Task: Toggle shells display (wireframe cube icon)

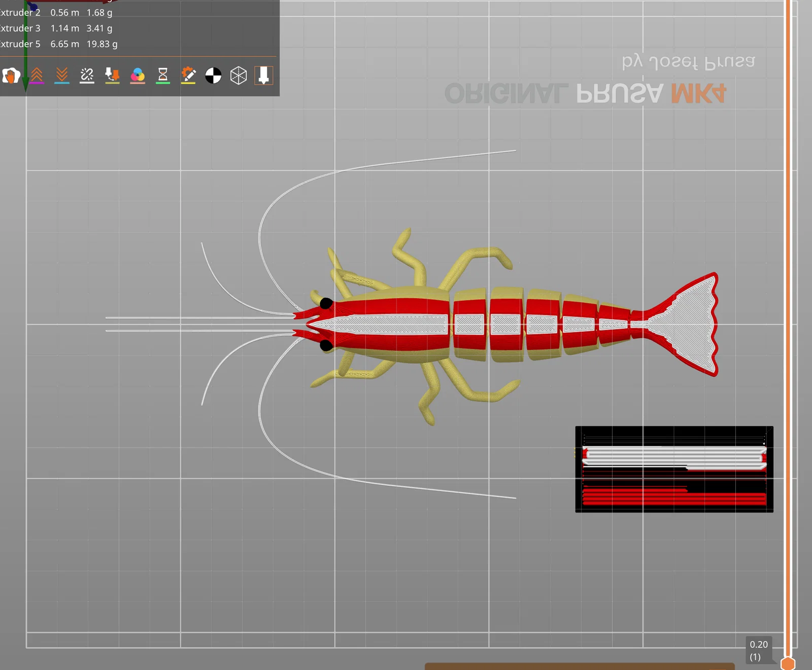Action: (x=239, y=76)
